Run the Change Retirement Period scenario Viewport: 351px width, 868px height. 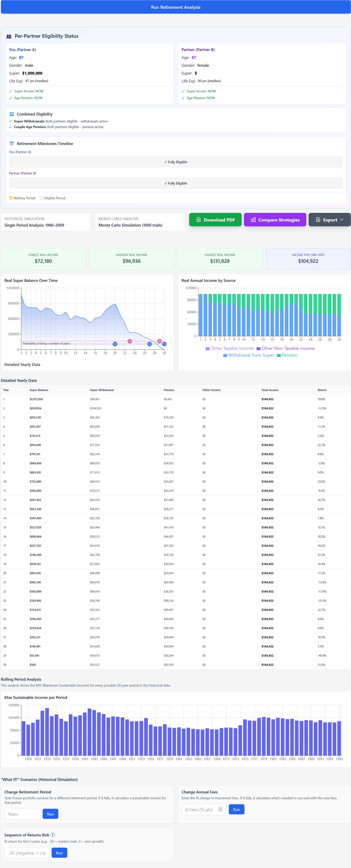pyautogui.click(x=50, y=814)
